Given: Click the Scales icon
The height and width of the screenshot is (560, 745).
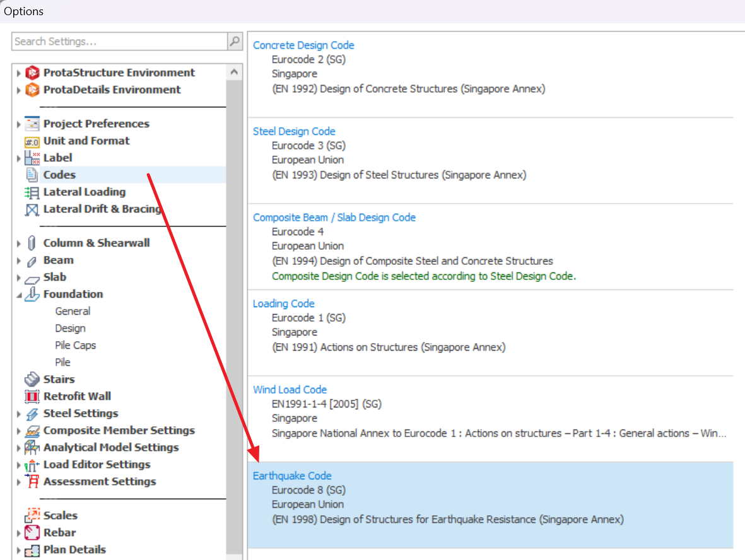Looking at the screenshot, I should (32, 516).
